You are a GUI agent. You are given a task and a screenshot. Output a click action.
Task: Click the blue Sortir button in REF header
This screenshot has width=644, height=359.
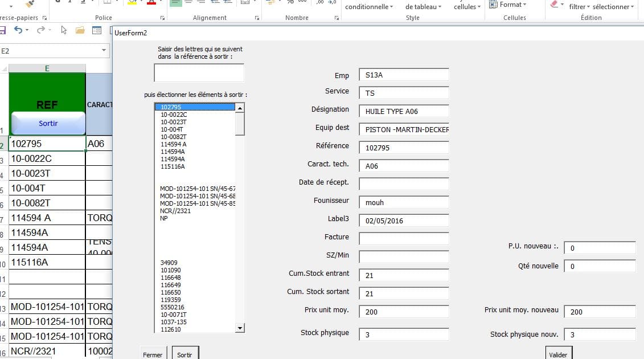(48, 123)
